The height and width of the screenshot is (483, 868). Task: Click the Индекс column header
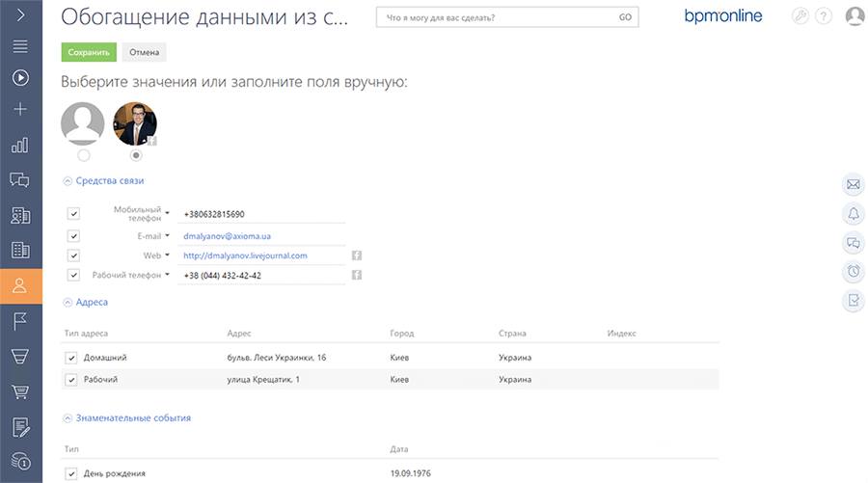click(x=622, y=333)
